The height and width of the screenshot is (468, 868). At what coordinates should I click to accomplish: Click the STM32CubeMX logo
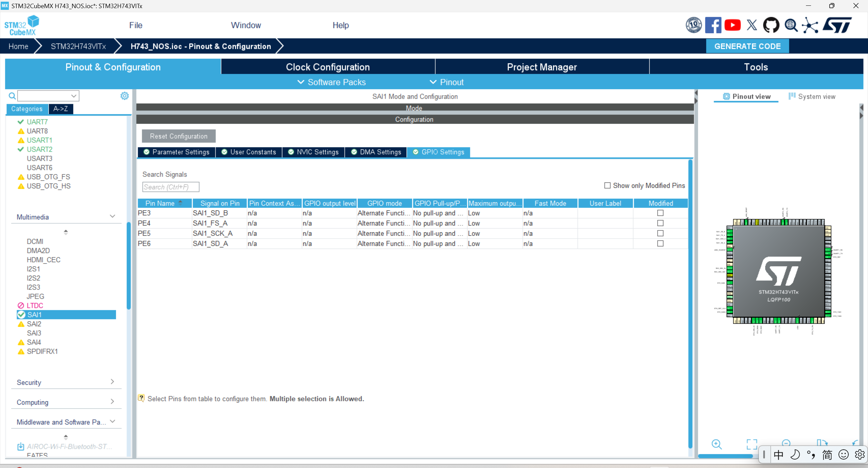(21, 26)
